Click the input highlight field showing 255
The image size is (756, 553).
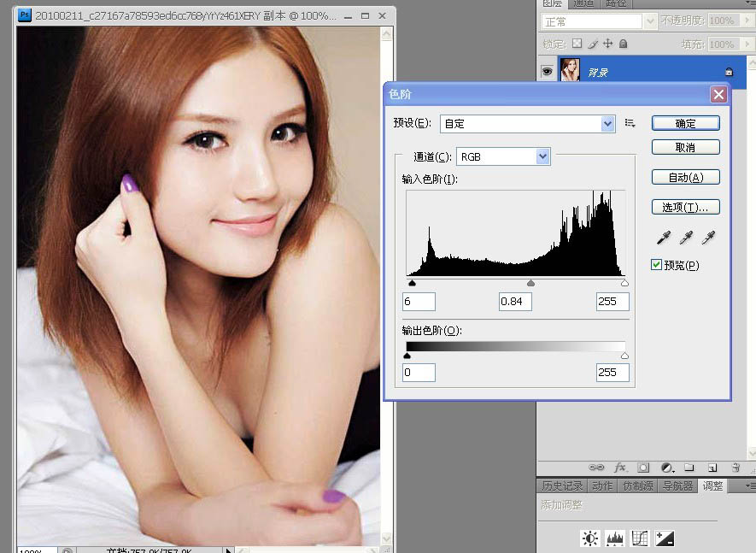point(612,302)
